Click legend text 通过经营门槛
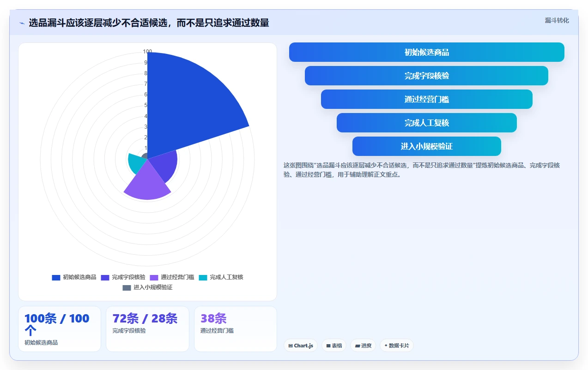The image size is (588, 370). [x=177, y=277]
